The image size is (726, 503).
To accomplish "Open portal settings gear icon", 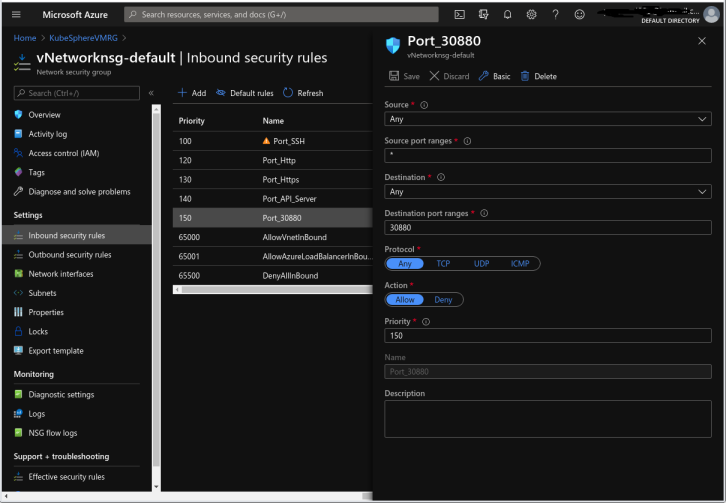I will click(531, 15).
